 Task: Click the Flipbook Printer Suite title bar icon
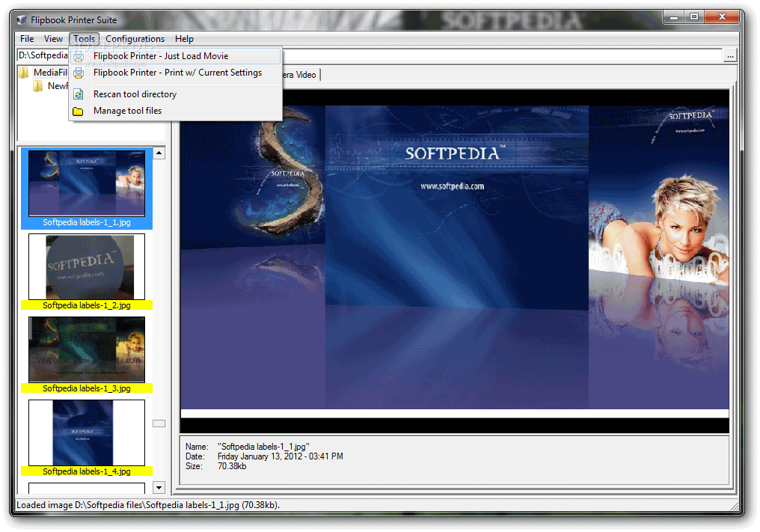[22, 20]
